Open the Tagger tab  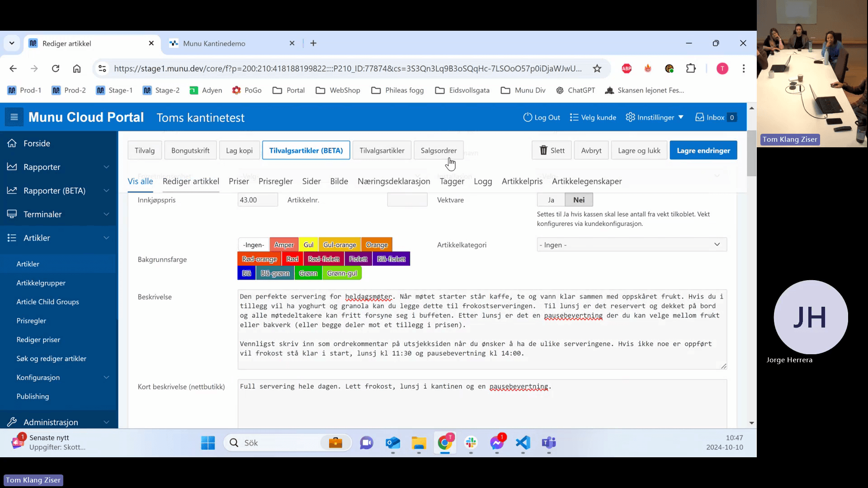[x=452, y=181]
